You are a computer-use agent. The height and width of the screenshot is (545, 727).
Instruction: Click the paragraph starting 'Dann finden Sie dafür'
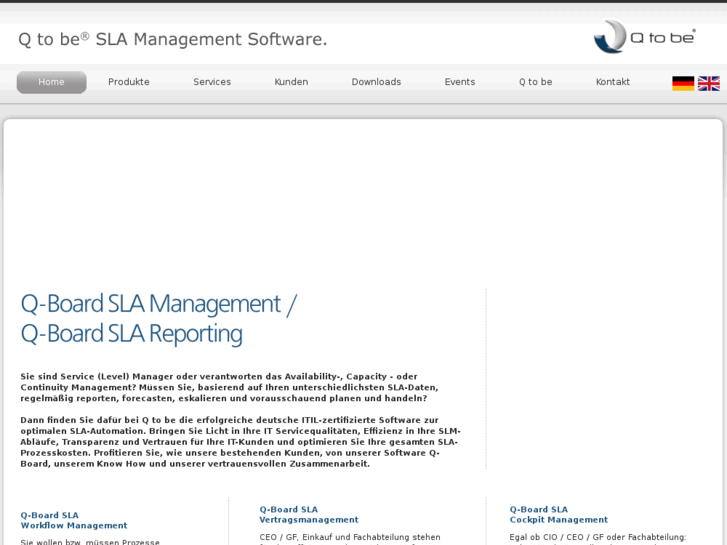click(240, 442)
